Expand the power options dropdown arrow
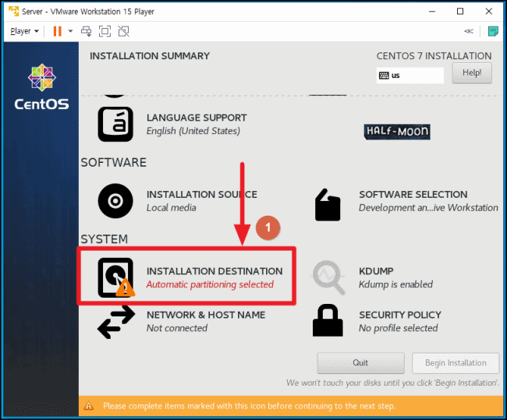The image size is (507, 420). 70,31
